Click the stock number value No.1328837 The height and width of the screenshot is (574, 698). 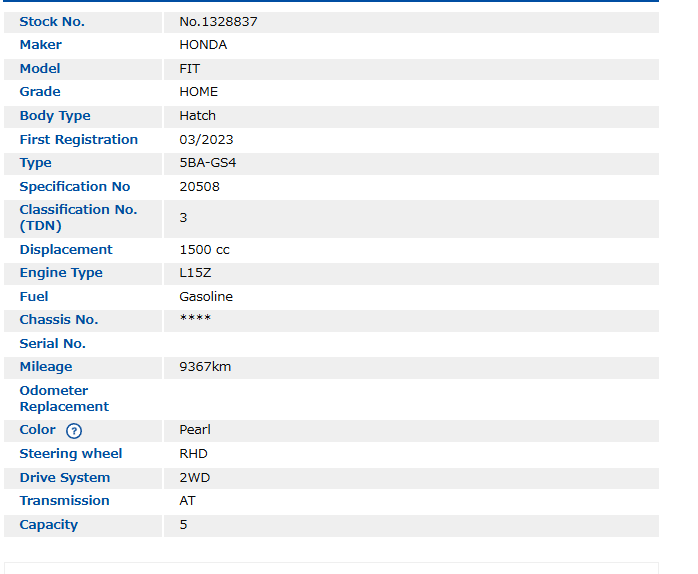[218, 21]
